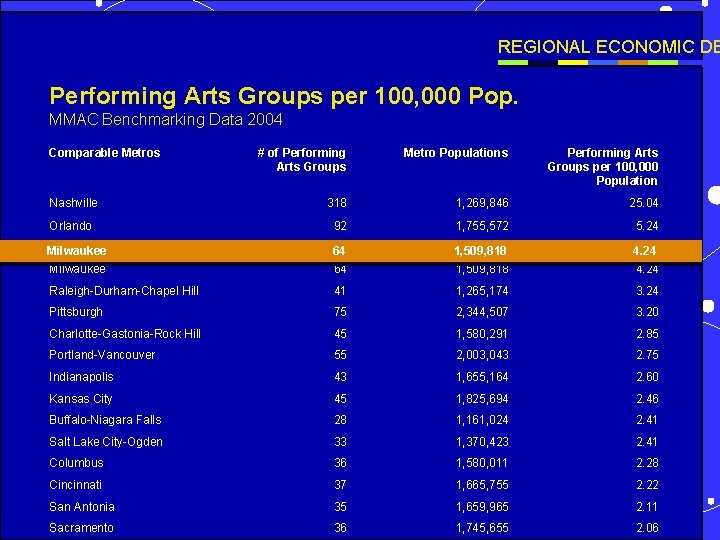Select the '# of Performing Arts Groups' column header
Image resolution: width=720 pixels, height=540 pixels.
[302, 160]
